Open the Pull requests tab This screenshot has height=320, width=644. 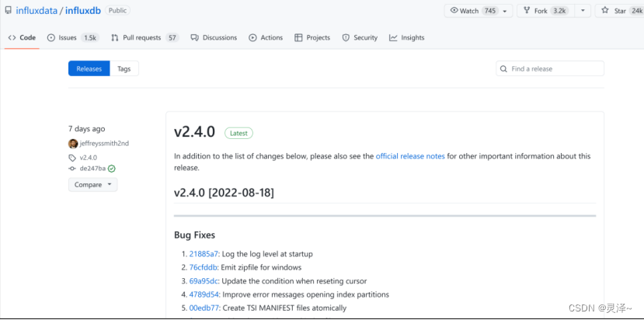(x=145, y=37)
